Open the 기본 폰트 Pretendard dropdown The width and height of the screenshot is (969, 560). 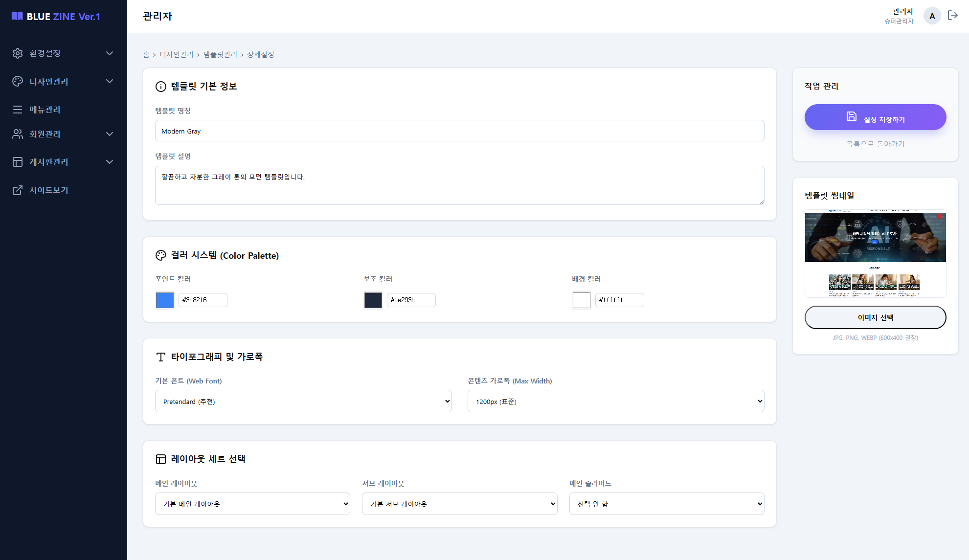[x=303, y=401]
